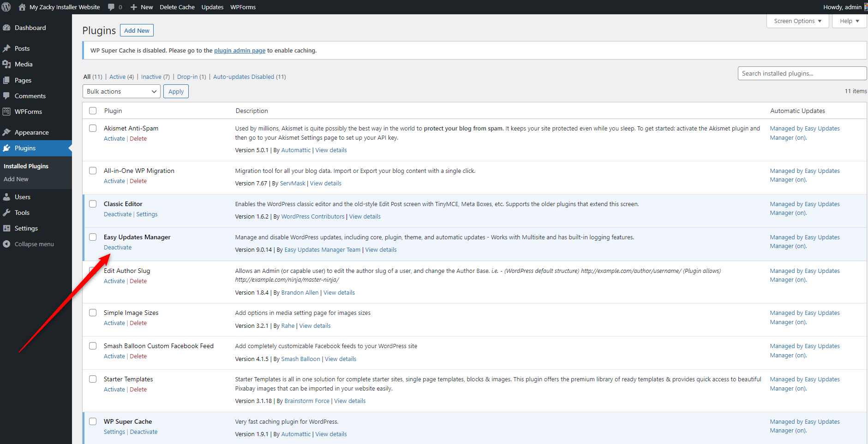Screen dimensions: 868x444
Task: Open the Bulk actions dropdown
Action: click(x=121, y=91)
